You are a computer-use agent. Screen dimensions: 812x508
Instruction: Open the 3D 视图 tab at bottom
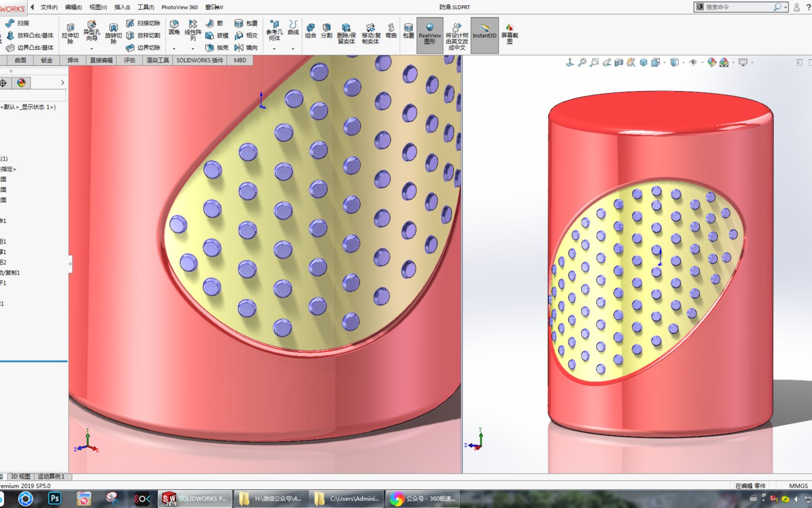(x=20, y=476)
